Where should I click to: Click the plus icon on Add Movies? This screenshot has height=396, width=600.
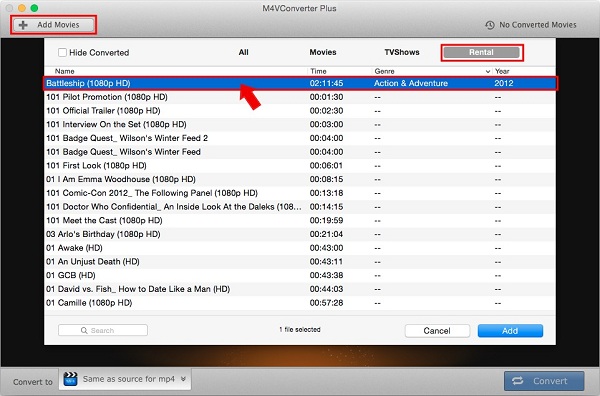[x=23, y=25]
